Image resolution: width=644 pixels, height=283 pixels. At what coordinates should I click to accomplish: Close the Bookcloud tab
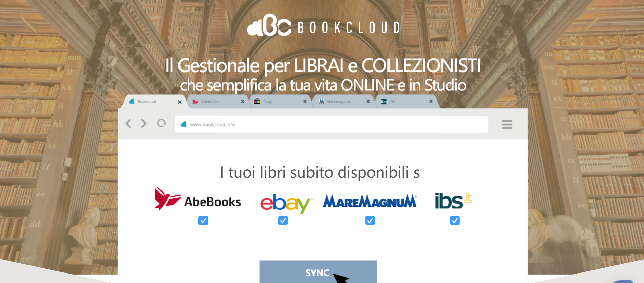tap(179, 102)
